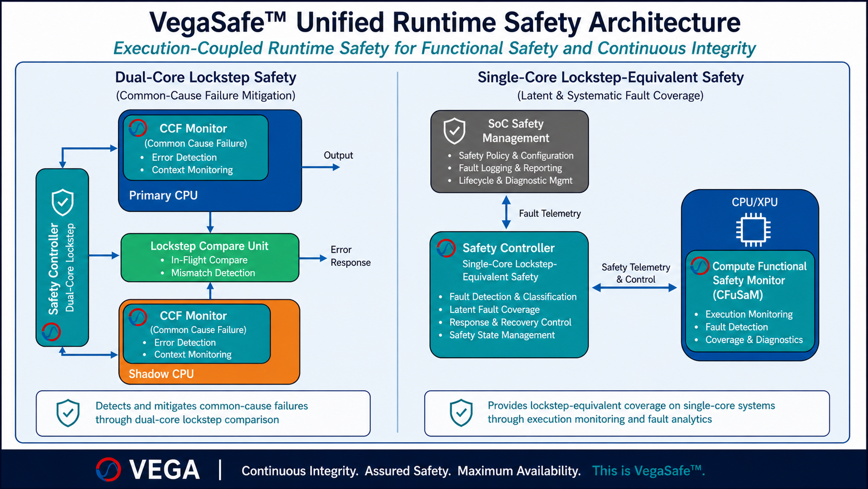Click 'Context Monitoring' in Primary CPU's CCF Monitor

(192, 170)
